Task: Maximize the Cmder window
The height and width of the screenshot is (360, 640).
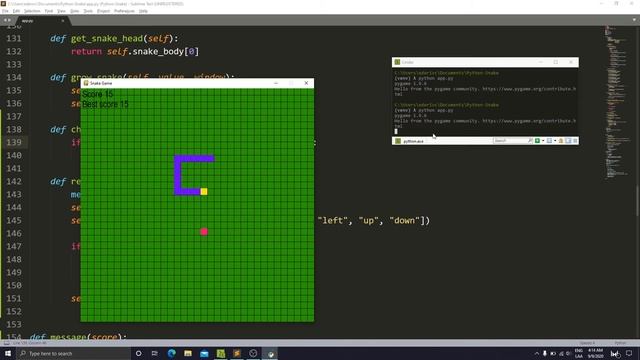Action: pos(556,62)
